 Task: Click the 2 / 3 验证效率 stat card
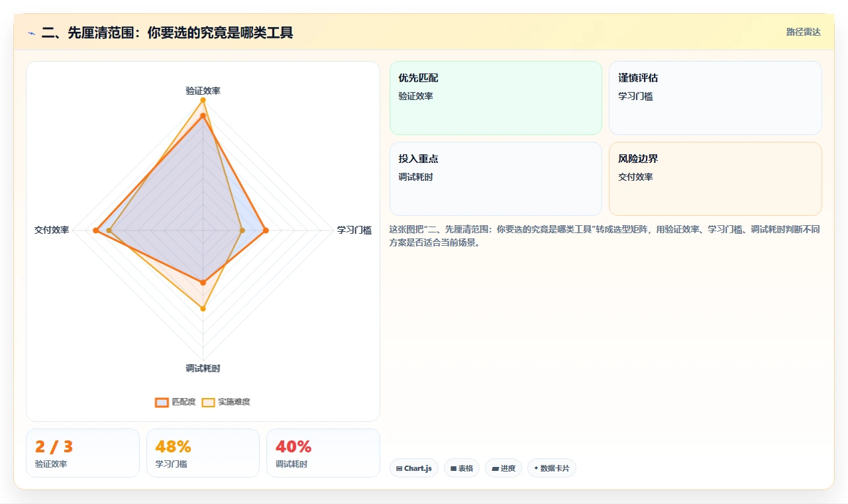(83, 453)
